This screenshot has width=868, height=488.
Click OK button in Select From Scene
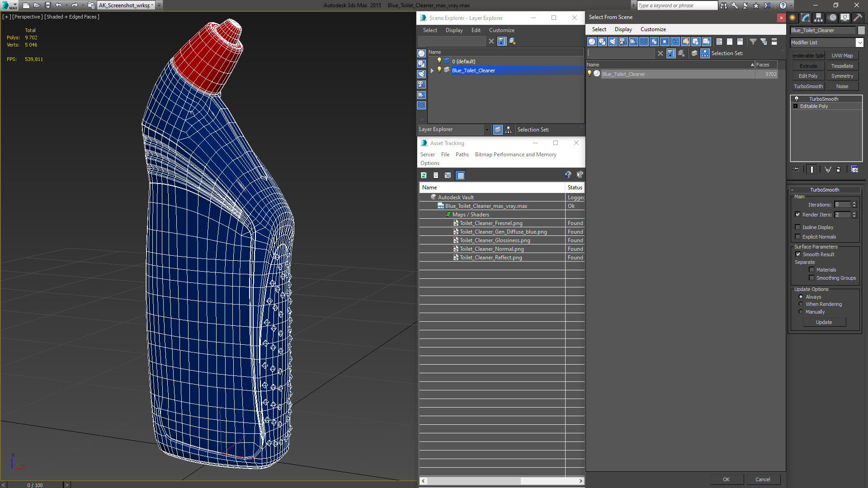(x=726, y=479)
